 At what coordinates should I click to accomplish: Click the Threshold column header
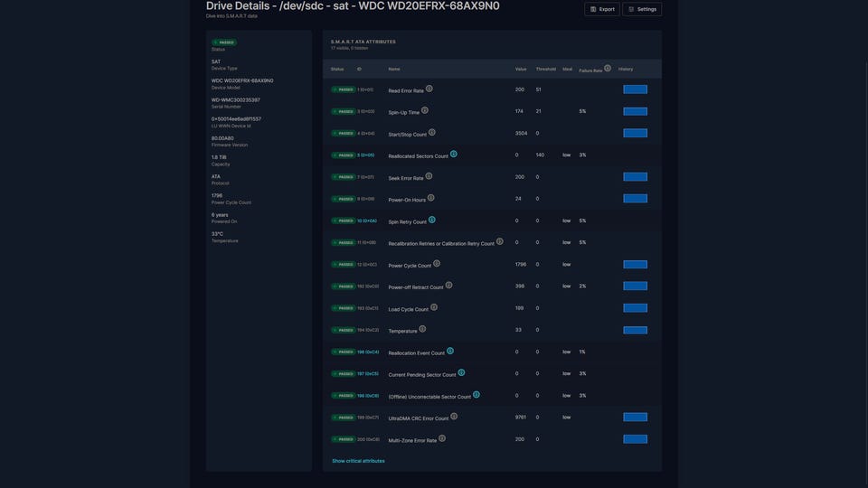pos(546,70)
